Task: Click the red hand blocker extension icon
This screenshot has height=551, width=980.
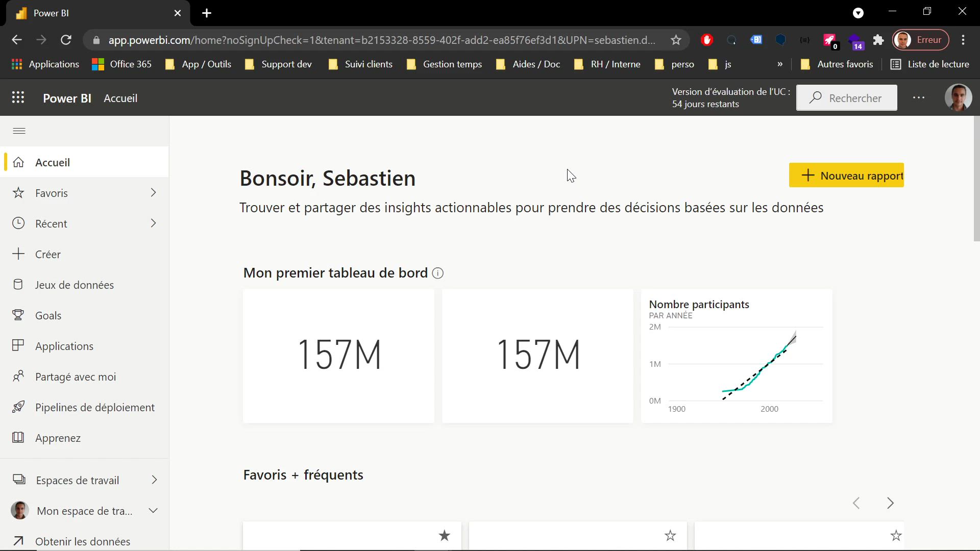Action: point(706,40)
